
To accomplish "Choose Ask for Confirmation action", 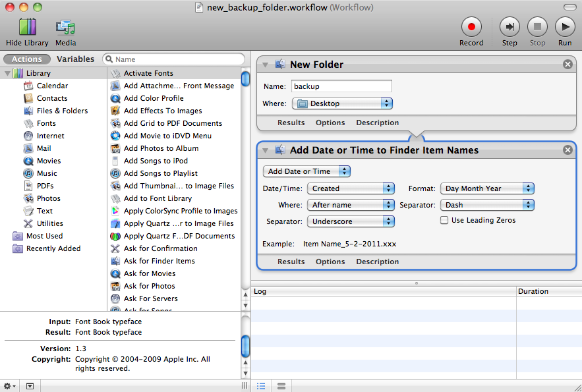I will coord(160,248).
